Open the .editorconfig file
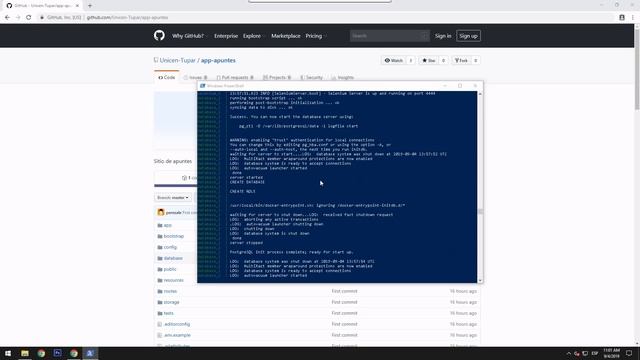 tap(177, 324)
